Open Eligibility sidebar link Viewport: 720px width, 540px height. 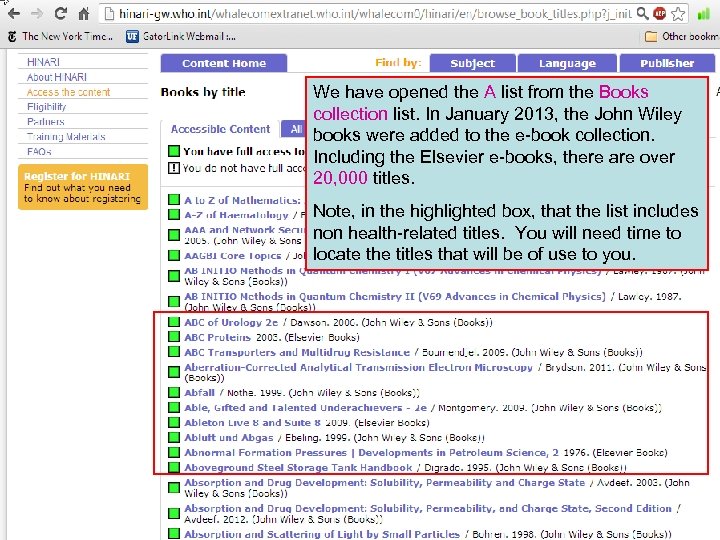coord(46,107)
